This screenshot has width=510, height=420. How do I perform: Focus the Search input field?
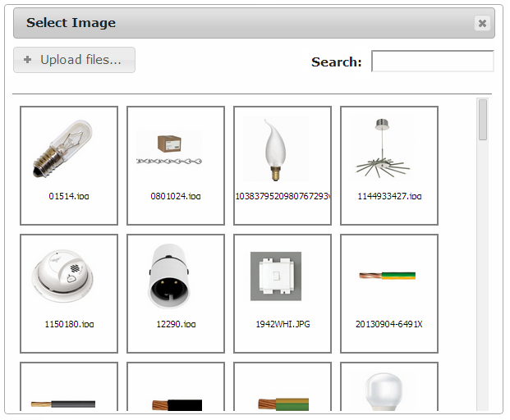432,62
